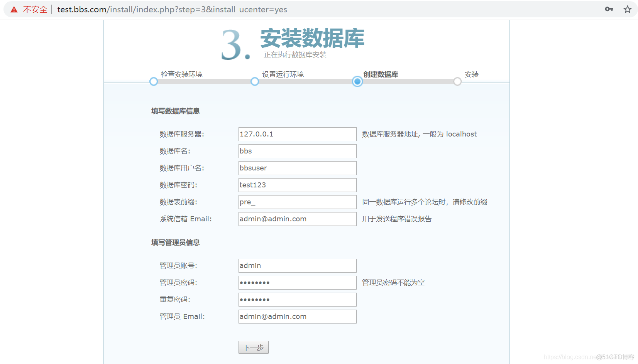The width and height of the screenshot is (638, 364).
Task: Focus the admin account field
Action: [x=298, y=266]
